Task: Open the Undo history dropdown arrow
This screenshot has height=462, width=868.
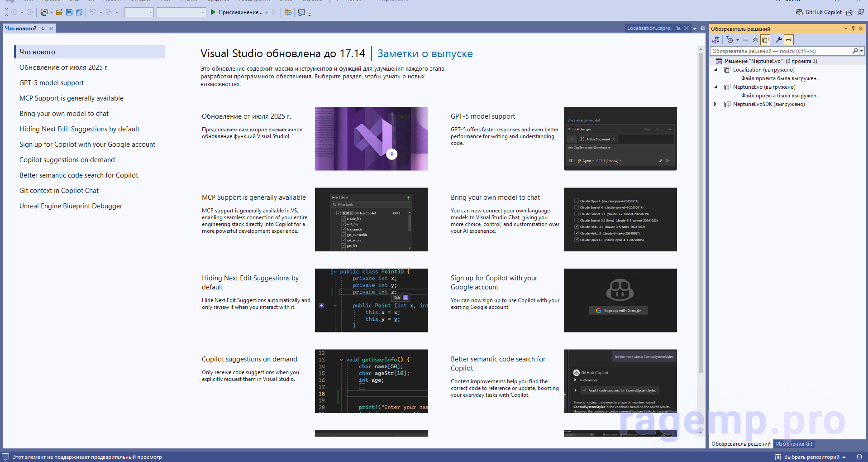Action: [100, 12]
